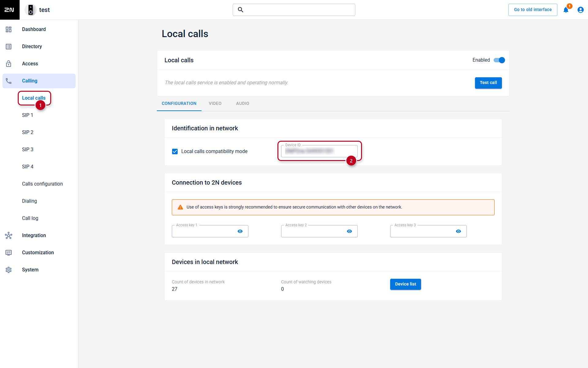588x368 pixels.
Task: Open SIP 1 settings
Action: (x=28, y=115)
